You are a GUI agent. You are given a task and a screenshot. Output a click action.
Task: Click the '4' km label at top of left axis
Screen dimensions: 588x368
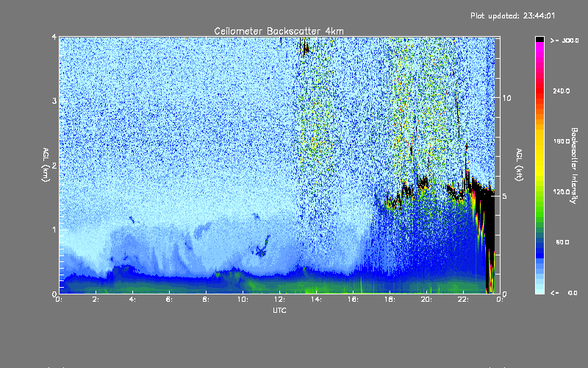[x=54, y=37]
